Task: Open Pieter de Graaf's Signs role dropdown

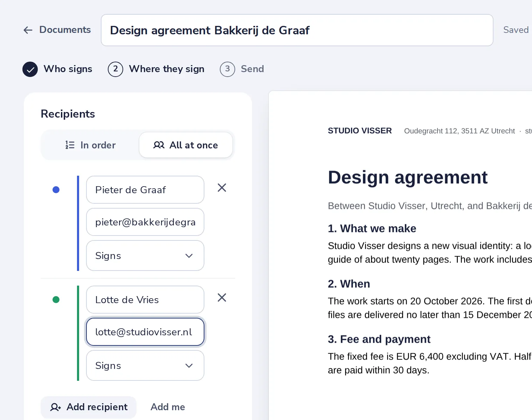Action: click(x=145, y=255)
